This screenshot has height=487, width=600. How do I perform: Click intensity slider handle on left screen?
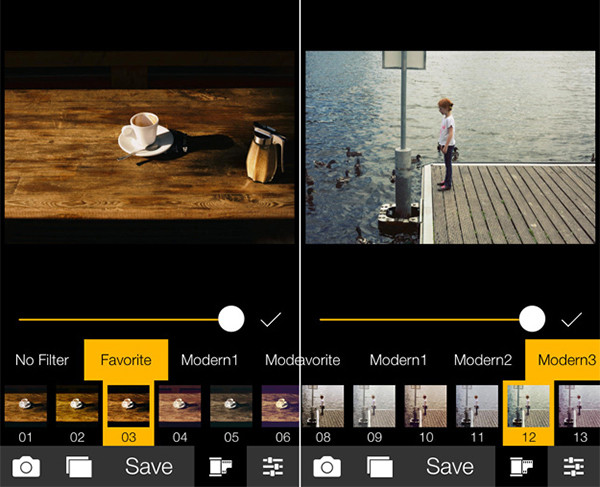click(231, 320)
